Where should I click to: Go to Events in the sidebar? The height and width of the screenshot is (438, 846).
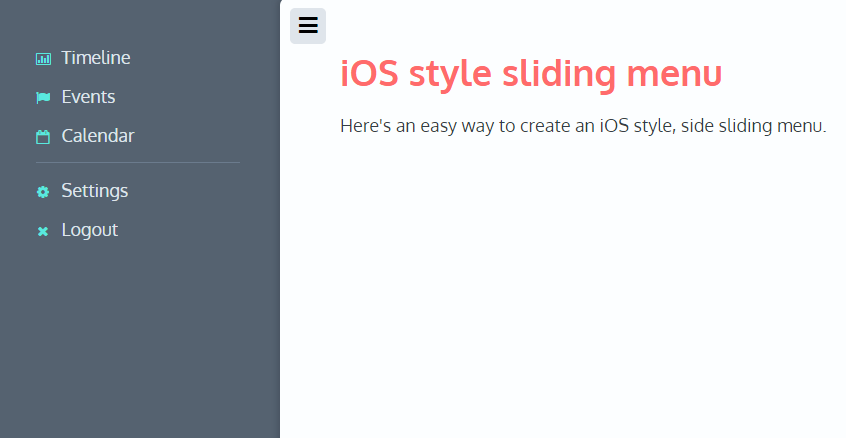pyautogui.click(x=88, y=97)
